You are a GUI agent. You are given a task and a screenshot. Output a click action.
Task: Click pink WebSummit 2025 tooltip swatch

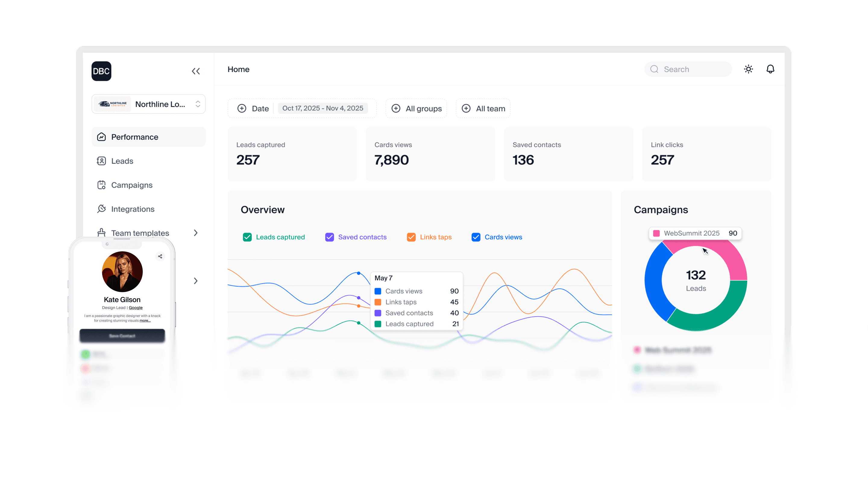[x=656, y=233]
